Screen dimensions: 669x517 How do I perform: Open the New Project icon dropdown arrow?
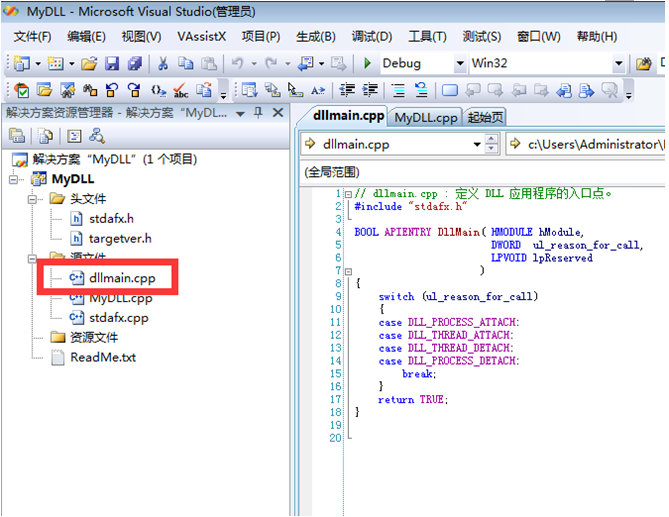[x=38, y=64]
